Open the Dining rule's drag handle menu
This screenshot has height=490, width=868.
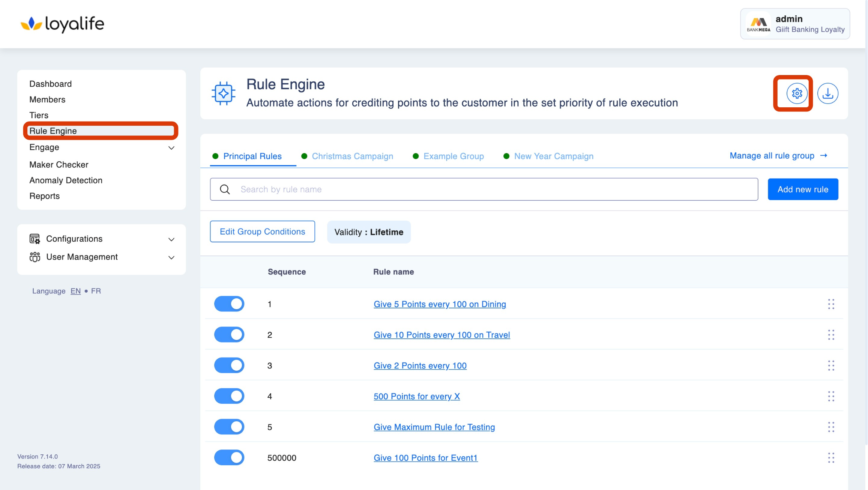[831, 304]
